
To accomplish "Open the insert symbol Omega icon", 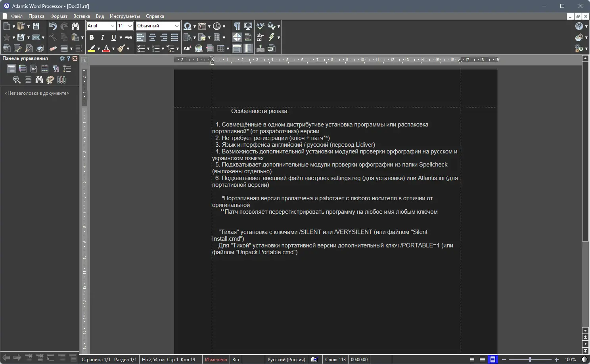I will click(187, 26).
